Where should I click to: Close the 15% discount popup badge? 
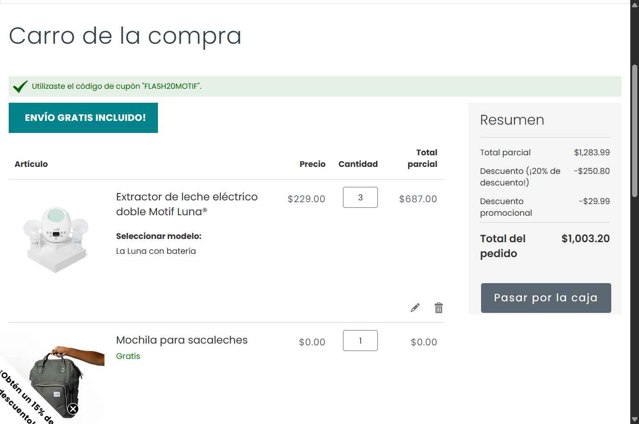pos(73,409)
